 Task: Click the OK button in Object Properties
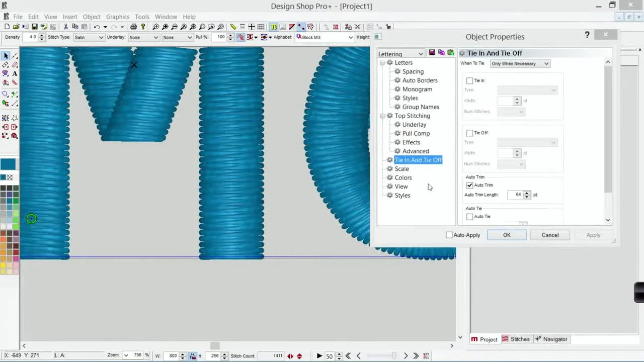click(507, 235)
